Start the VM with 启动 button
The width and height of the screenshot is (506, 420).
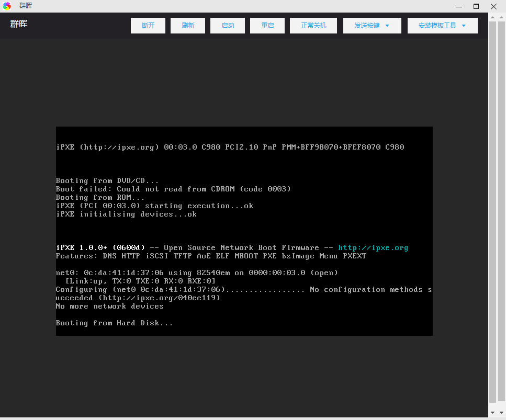pos(228,26)
